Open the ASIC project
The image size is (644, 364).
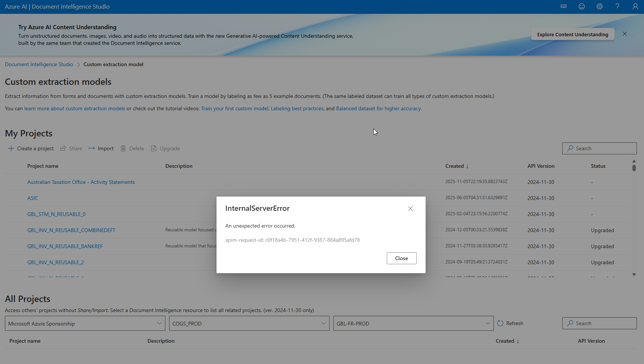click(32, 198)
